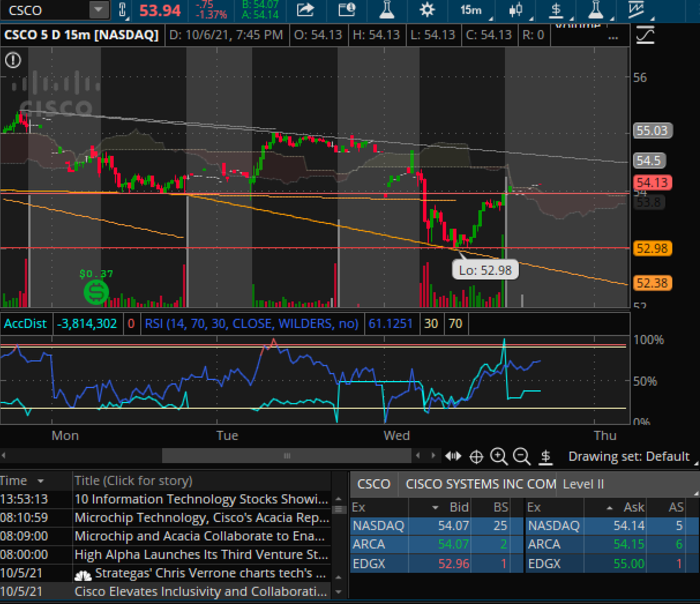Click the chart scrollbar left arrow

tap(5, 455)
